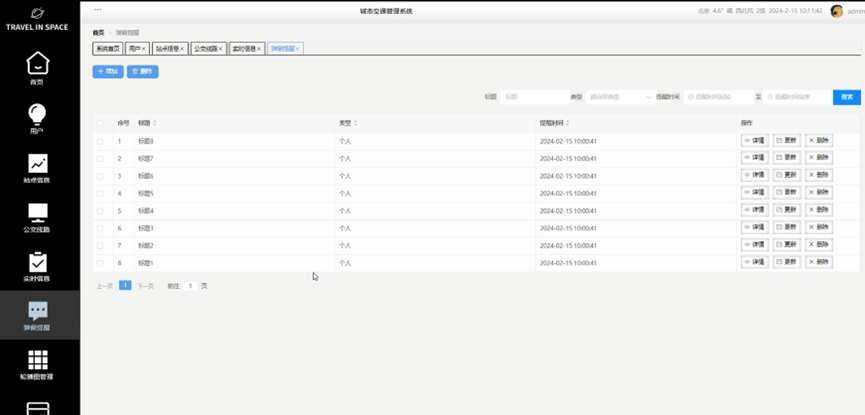Click the blue search button
The width and height of the screenshot is (865, 415).
847,97
